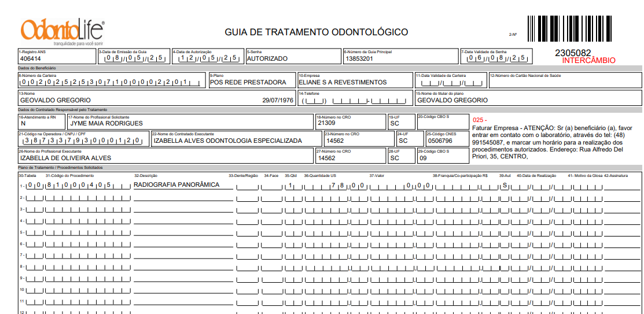Image resolution: width=644 pixels, height=314 pixels.
Task: Click Número no CRO field 27
Action: (x=350, y=156)
